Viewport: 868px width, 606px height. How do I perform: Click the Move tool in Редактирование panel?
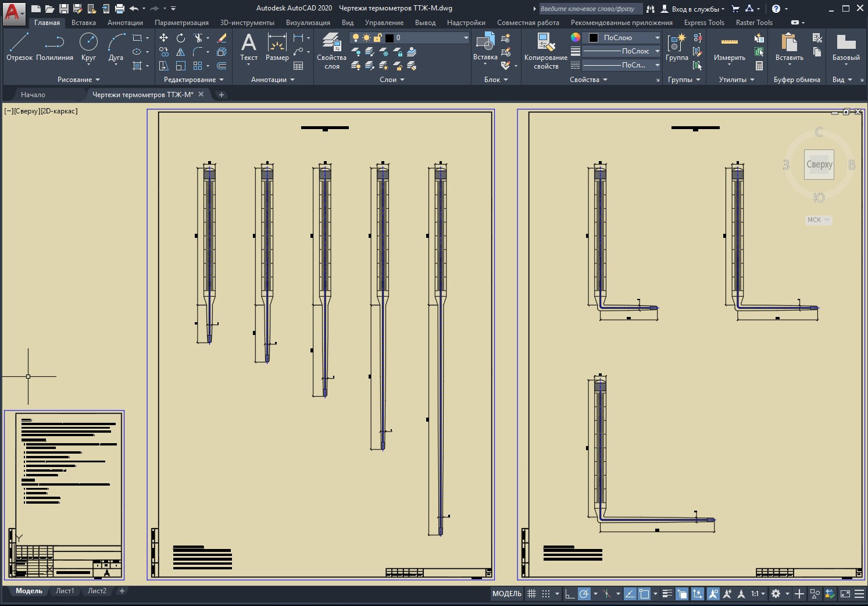tap(164, 38)
